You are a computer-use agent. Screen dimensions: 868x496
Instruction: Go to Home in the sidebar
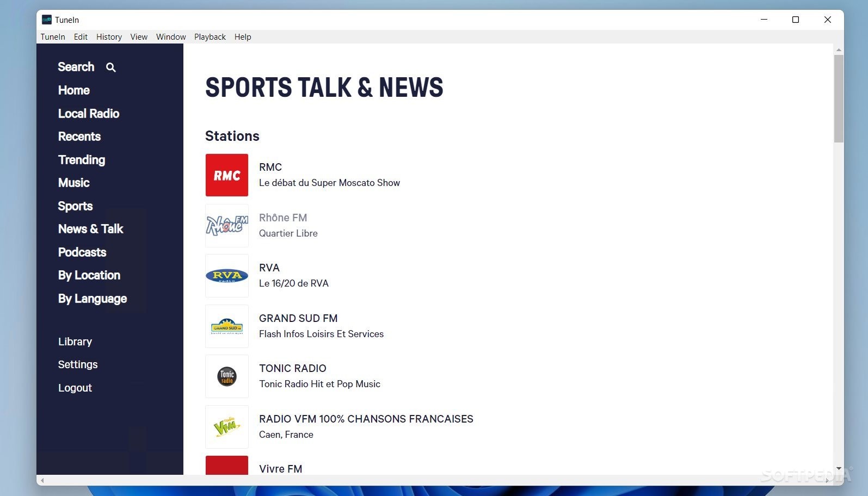[x=74, y=90]
